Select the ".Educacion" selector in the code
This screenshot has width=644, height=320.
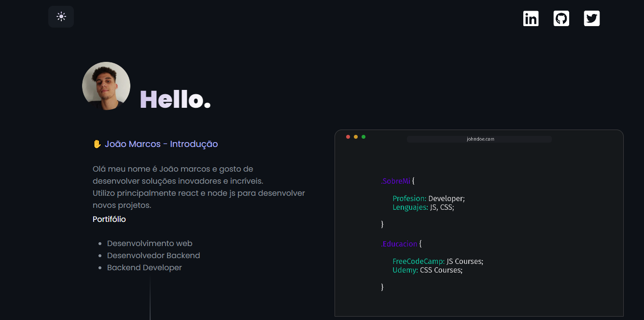point(399,244)
